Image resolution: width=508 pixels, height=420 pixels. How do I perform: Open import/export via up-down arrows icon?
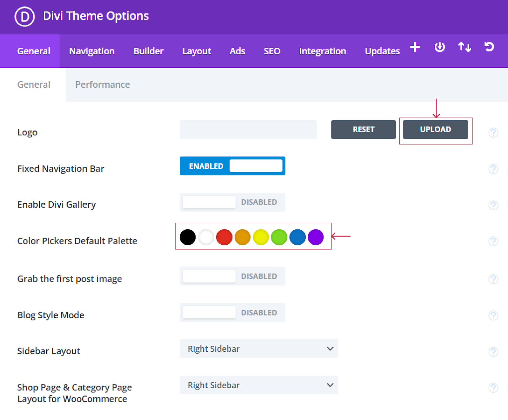pyautogui.click(x=465, y=47)
